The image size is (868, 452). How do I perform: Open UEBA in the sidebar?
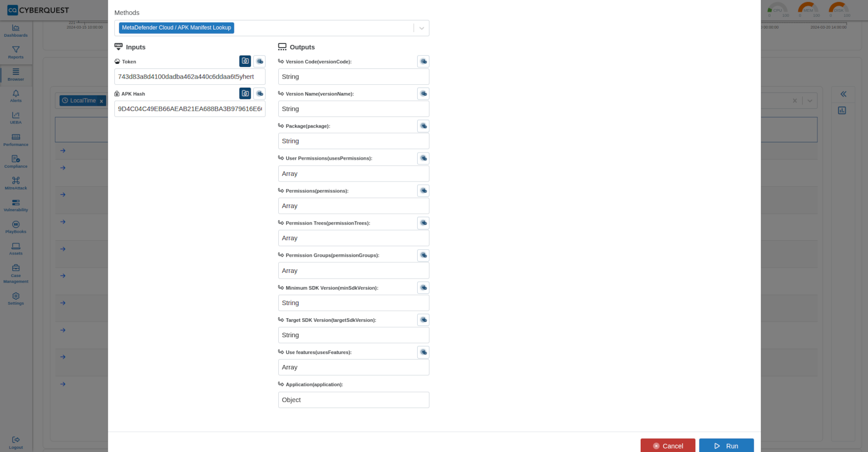[16, 118]
